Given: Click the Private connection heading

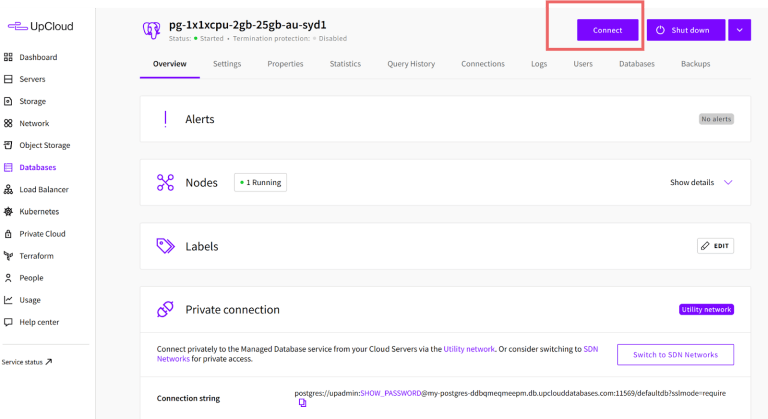Looking at the screenshot, I should pyautogui.click(x=232, y=310).
